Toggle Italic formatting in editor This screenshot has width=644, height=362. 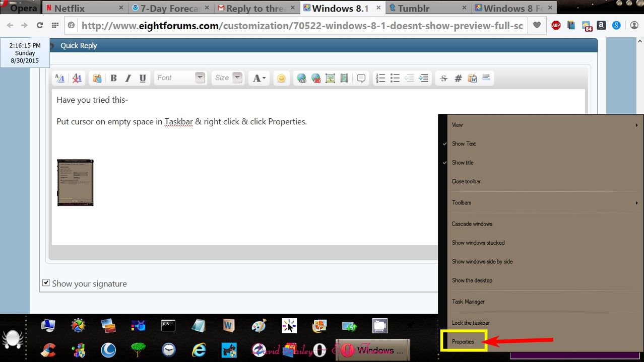[x=128, y=78]
